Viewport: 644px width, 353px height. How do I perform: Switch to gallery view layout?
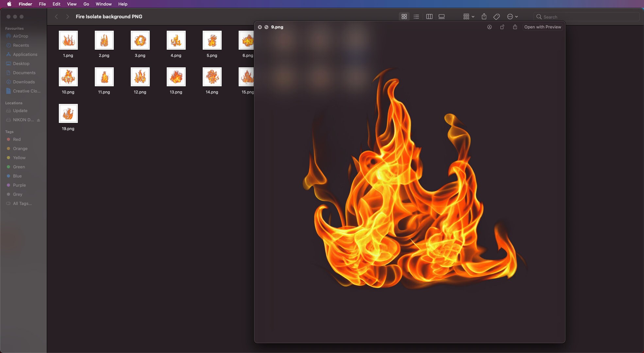pos(442,16)
